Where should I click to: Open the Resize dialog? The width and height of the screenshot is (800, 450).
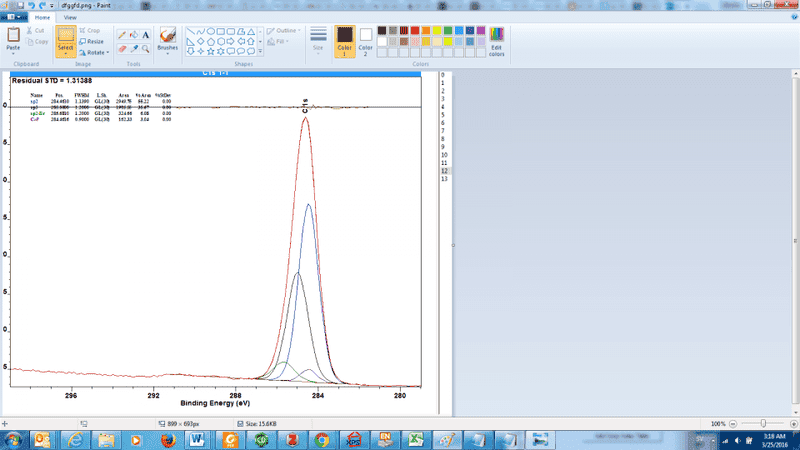92,41
